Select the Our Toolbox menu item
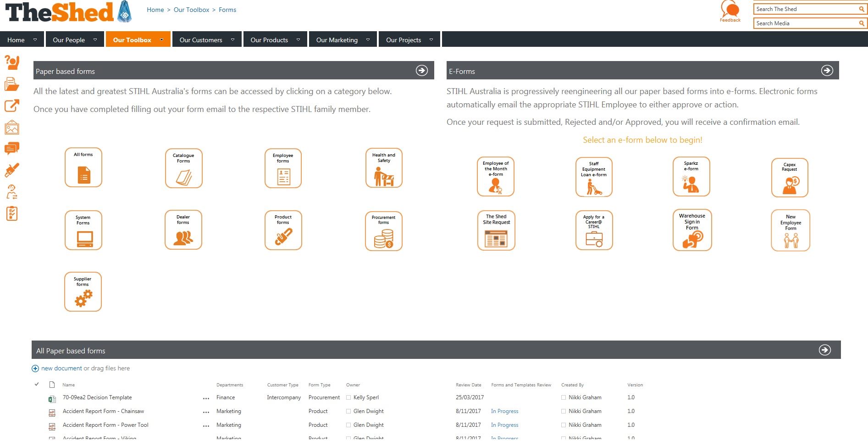This screenshot has width=868, height=447. click(x=132, y=40)
